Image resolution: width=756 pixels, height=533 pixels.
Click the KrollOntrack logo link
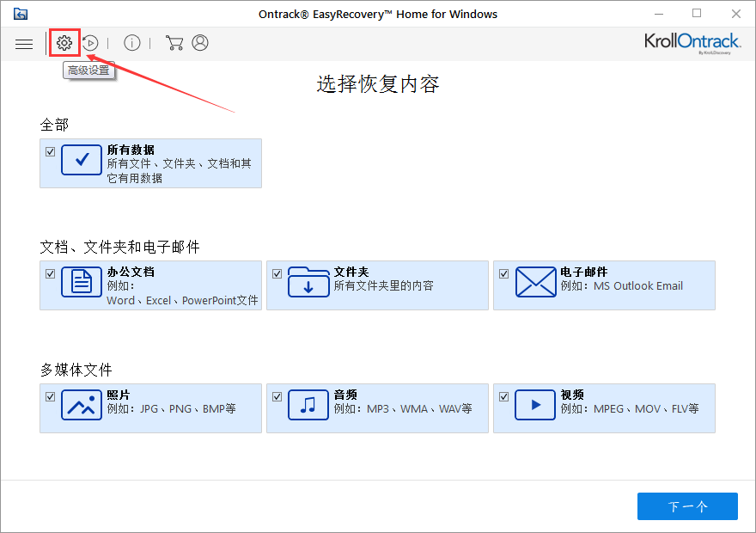[692, 41]
